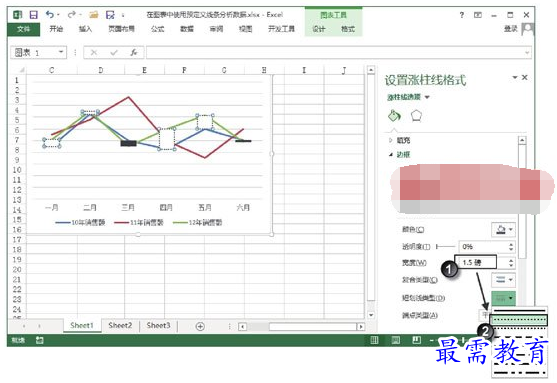The height and width of the screenshot is (383, 557).
Task: Open the 文件 (File) tab
Action: click(23, 29)
